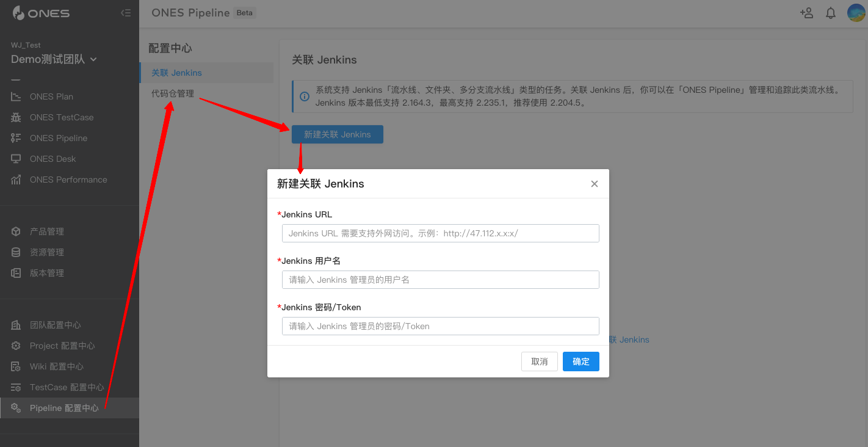Screen dimensions: 868x447
Task: Click the 版本管理 icon
Action: (16, 273)
